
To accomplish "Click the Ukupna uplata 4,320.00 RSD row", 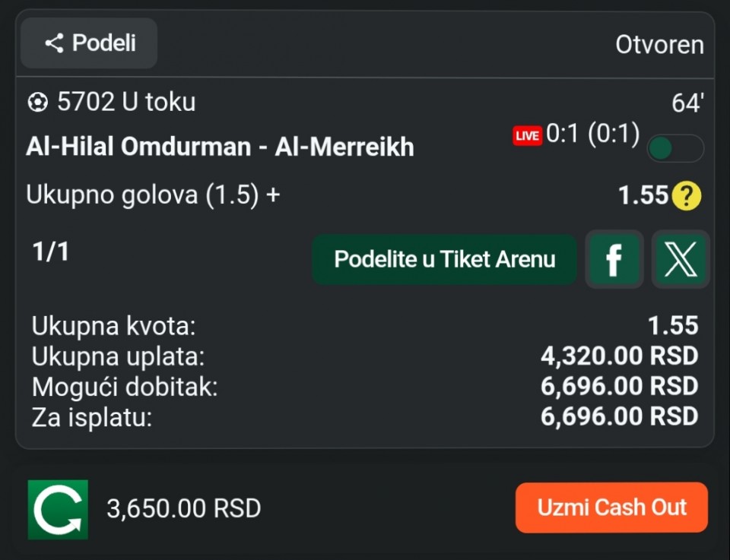I will [x=364, y=356].
